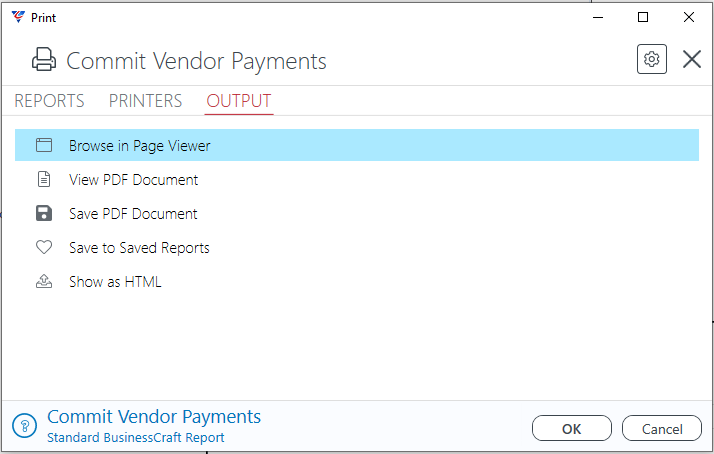The image size is (714, 454).
Task: Click the Browse in Page Viewer window icon
Action: tap(44, 145)
